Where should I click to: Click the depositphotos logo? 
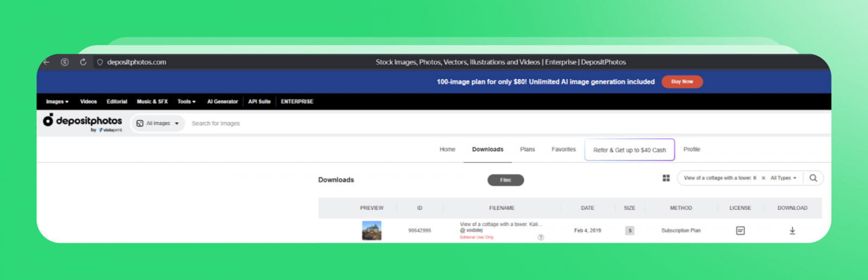[83, 122]
